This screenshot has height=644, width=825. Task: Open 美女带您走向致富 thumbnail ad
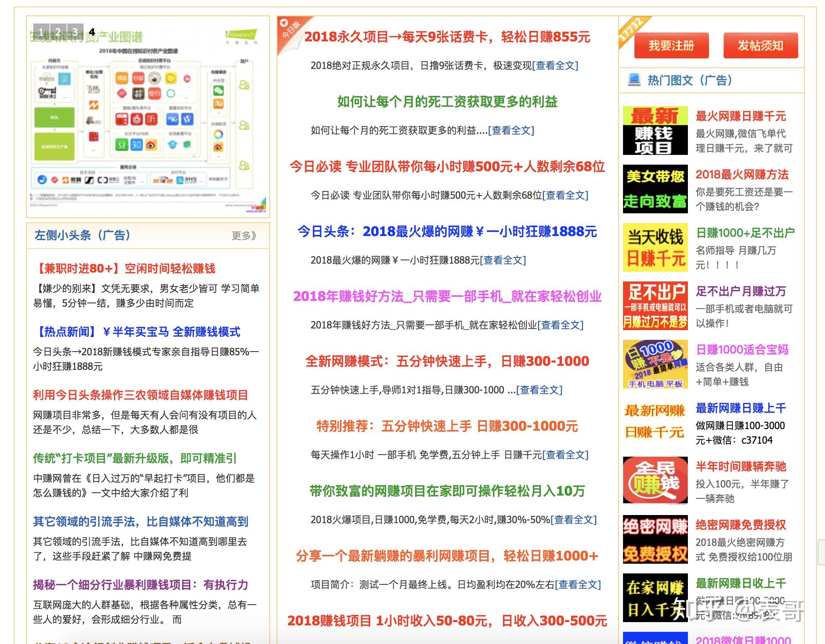[655, 189]
